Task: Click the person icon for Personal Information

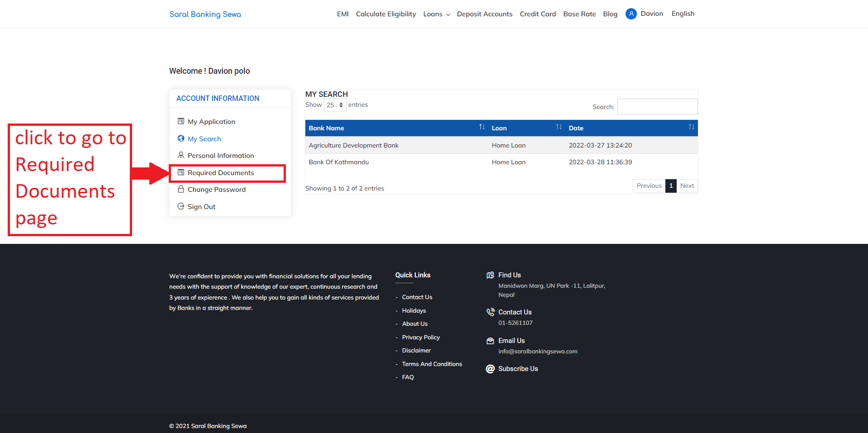Action: 181,155
